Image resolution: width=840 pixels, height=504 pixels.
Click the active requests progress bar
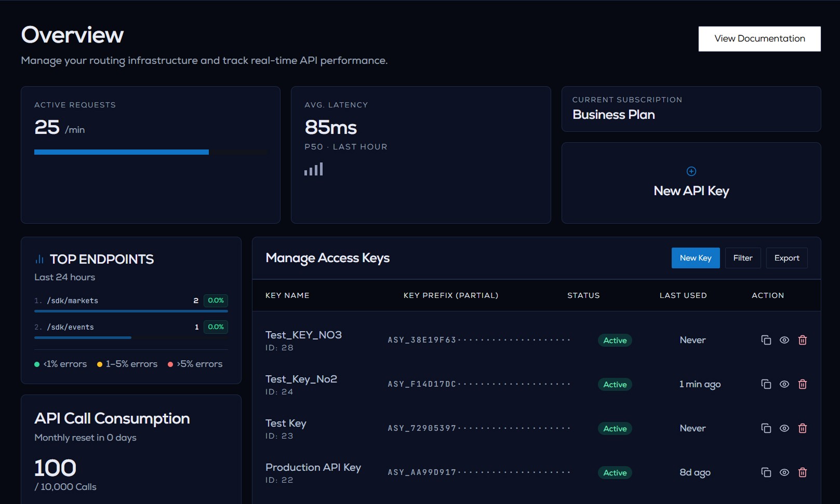(x=151, y=152)
